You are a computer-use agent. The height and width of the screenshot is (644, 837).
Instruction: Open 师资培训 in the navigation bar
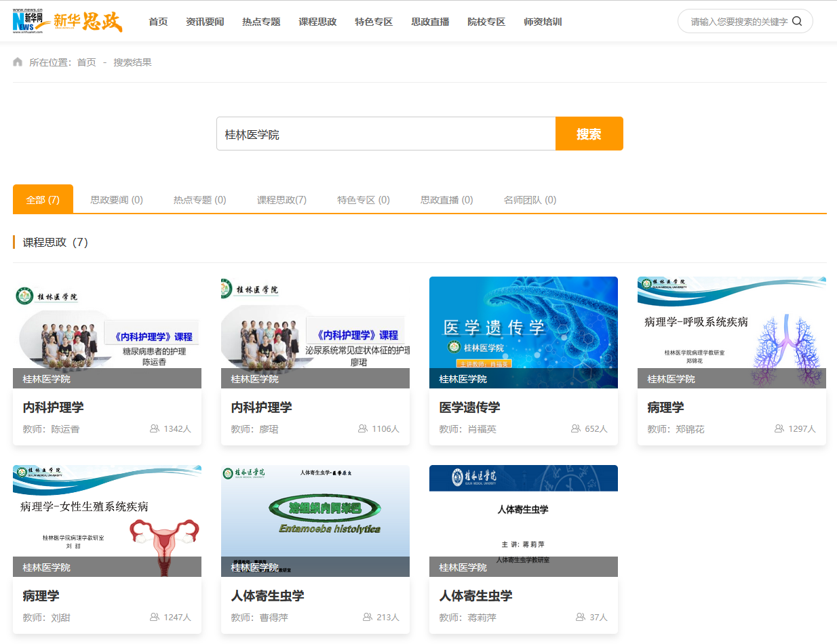click(x=543, y=22)
